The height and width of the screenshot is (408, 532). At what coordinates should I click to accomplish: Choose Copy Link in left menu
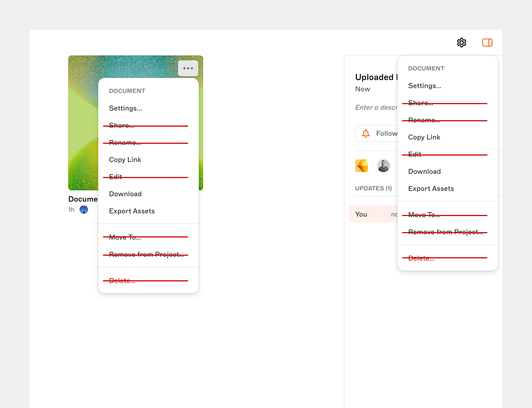point(125,160)
